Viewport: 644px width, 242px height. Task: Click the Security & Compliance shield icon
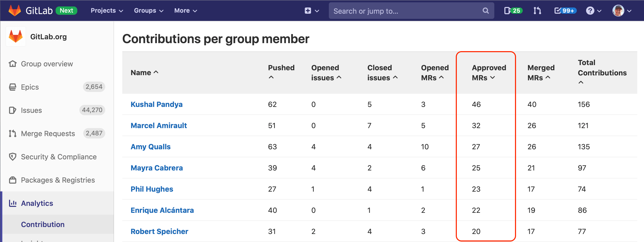12,157
